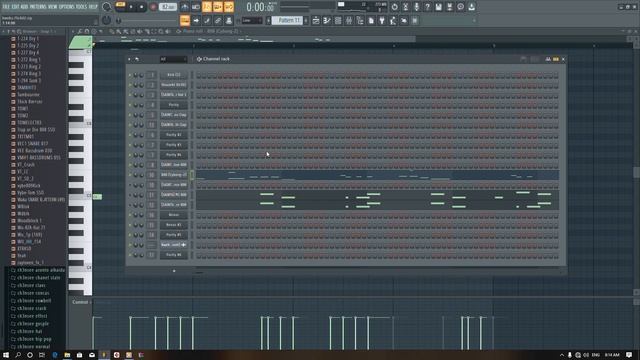The width and height of the screenshot is (640, 360).
Task: Open the EDIT menu
Action: coord(16,7)
